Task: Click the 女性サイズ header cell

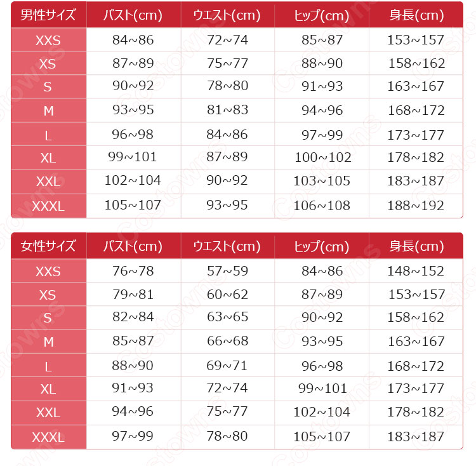Action: pos(48,246)
